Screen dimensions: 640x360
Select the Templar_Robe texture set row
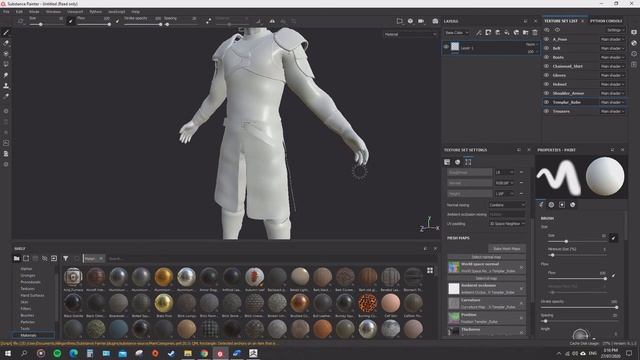coord(584,102)
